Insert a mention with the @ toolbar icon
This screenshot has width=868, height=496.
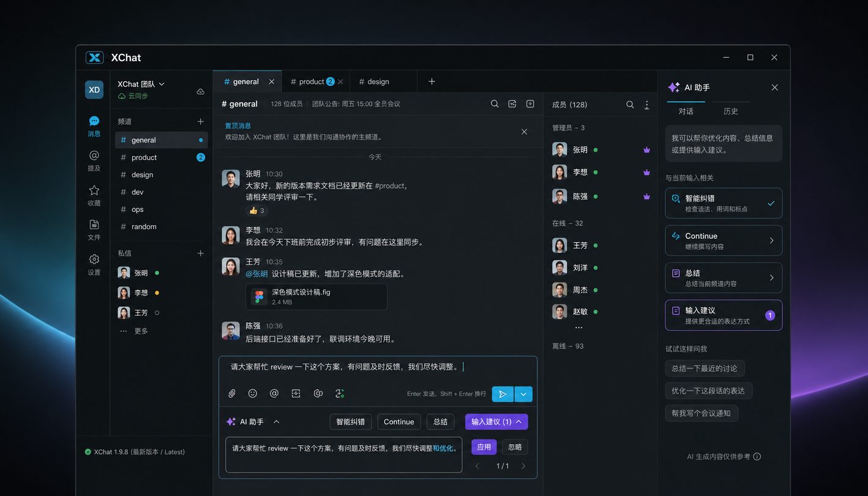pyautogui.click(x=274, y=394)
